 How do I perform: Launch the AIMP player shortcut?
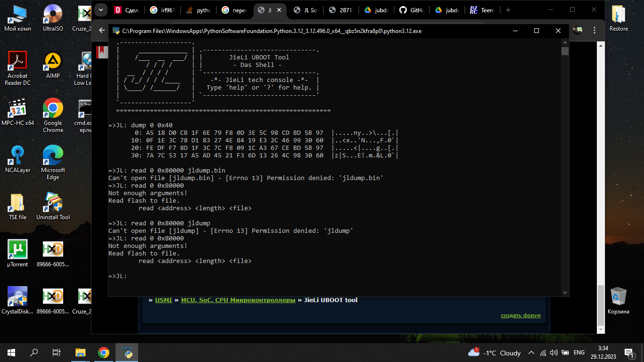(53, 65)
